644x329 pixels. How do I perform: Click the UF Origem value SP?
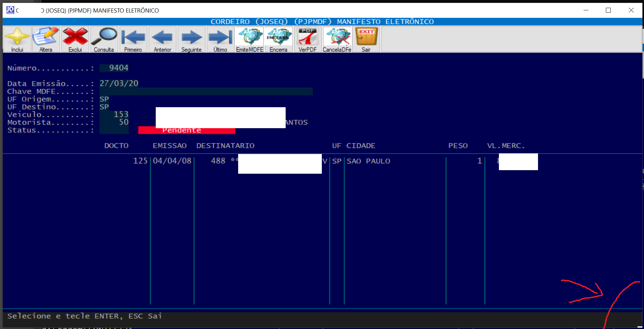click(104, 99)
